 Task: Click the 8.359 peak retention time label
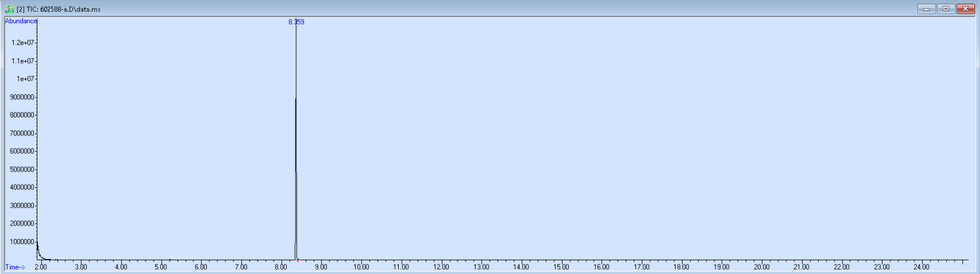pos(296,22)
